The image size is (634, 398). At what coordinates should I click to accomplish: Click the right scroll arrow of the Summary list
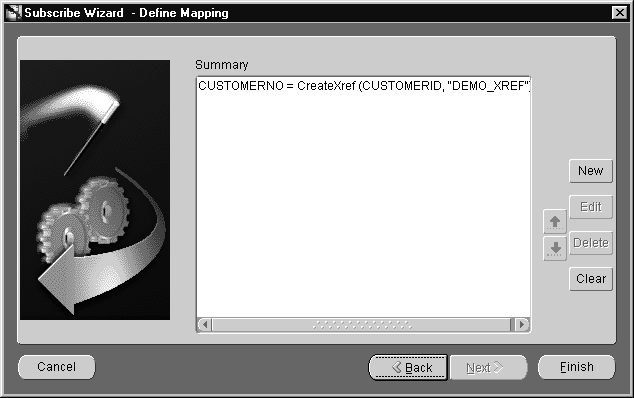coord(522,324)
